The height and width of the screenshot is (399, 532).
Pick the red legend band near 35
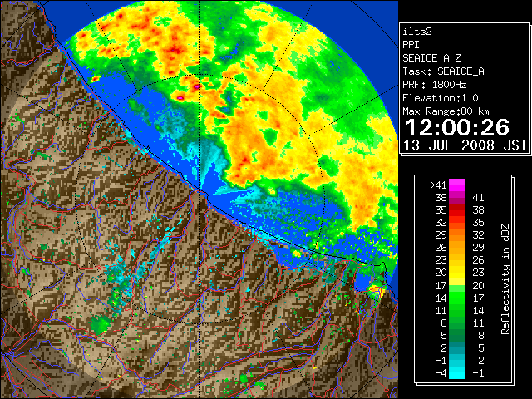(x=457, y=210)
